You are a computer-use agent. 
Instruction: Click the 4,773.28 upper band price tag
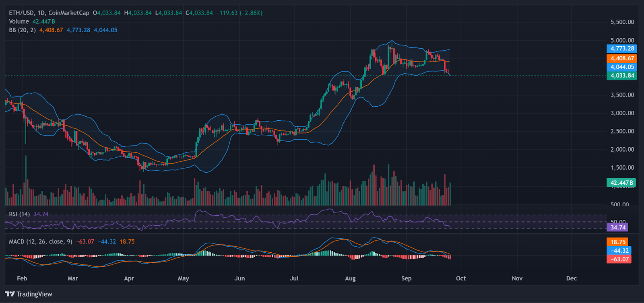622,49
